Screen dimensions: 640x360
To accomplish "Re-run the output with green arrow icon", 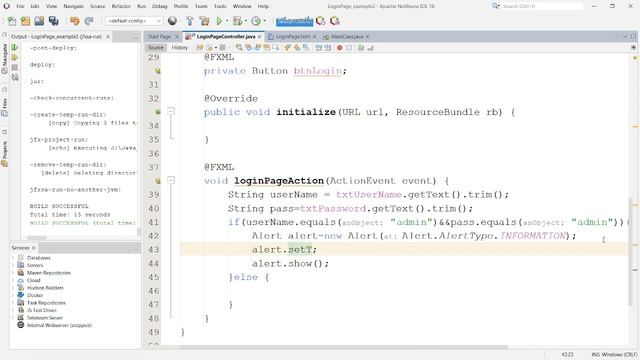I will (x=15, y=48).
